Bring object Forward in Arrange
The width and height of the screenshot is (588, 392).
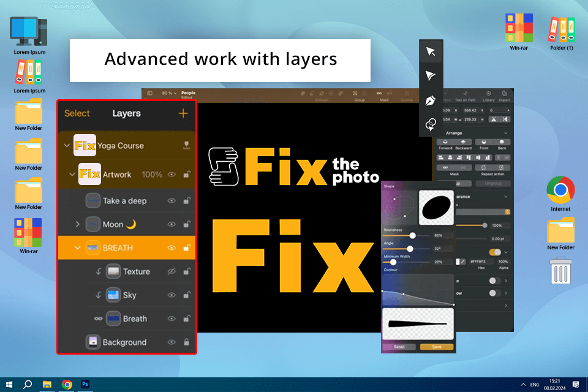pyautogui.click(x=445, y=142)
